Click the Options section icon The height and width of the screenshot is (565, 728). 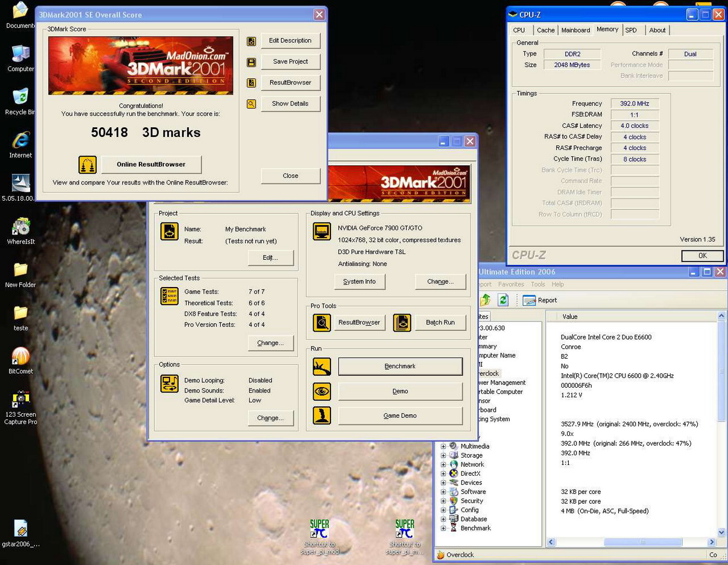tap(169, 384)
